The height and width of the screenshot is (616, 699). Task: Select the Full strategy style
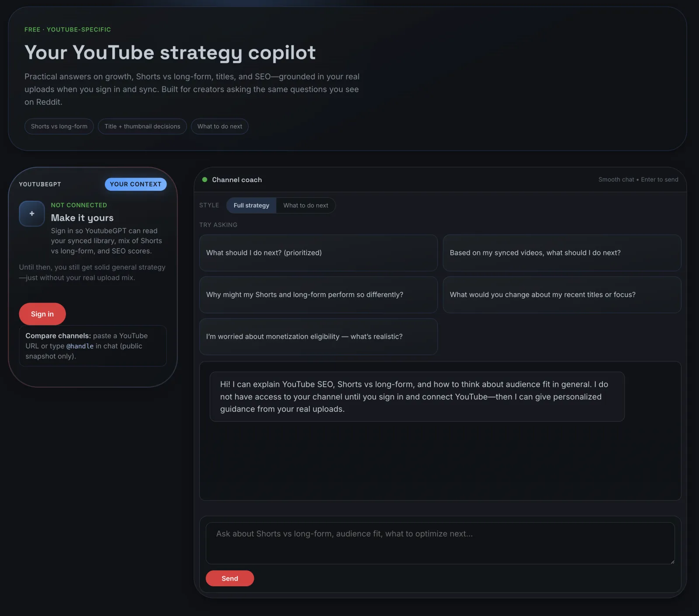pyautogui.click(x=251, y=205)
